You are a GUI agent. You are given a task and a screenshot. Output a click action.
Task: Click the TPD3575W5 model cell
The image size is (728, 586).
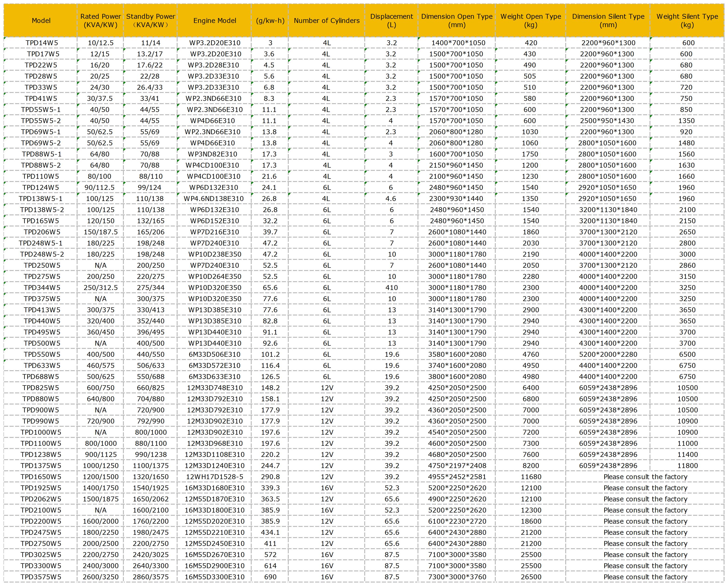[41, 577]
